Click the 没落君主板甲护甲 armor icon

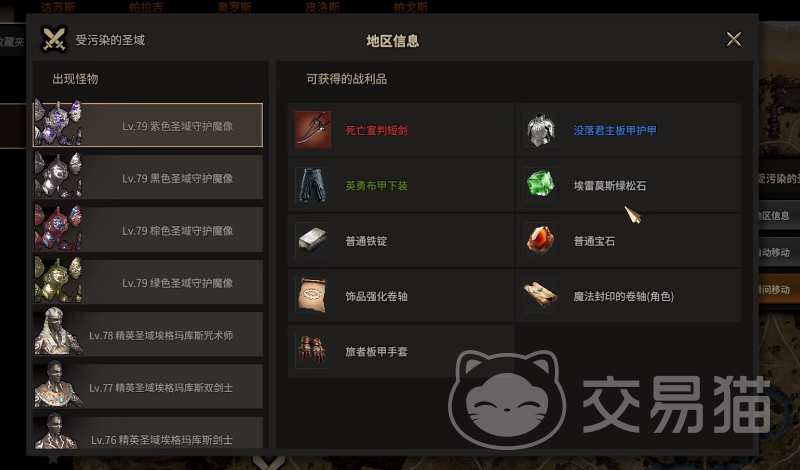point(540,130)
